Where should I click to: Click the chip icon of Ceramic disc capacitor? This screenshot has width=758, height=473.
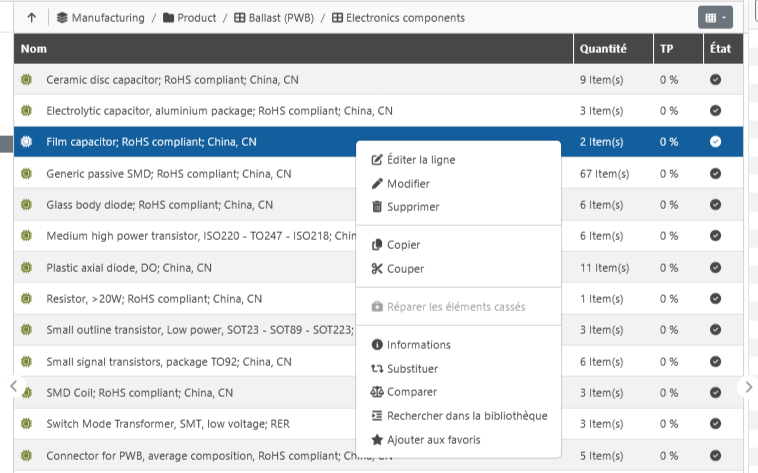[x=27, y=80]
